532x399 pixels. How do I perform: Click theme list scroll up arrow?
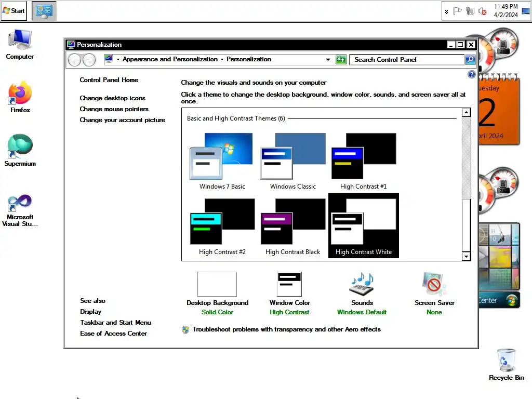coord(466,112)
